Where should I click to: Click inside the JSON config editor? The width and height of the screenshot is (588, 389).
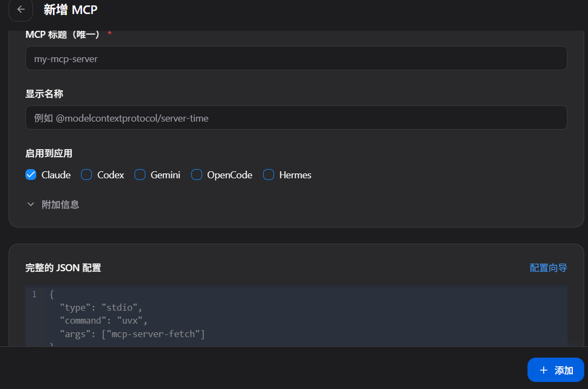(296, 317)
